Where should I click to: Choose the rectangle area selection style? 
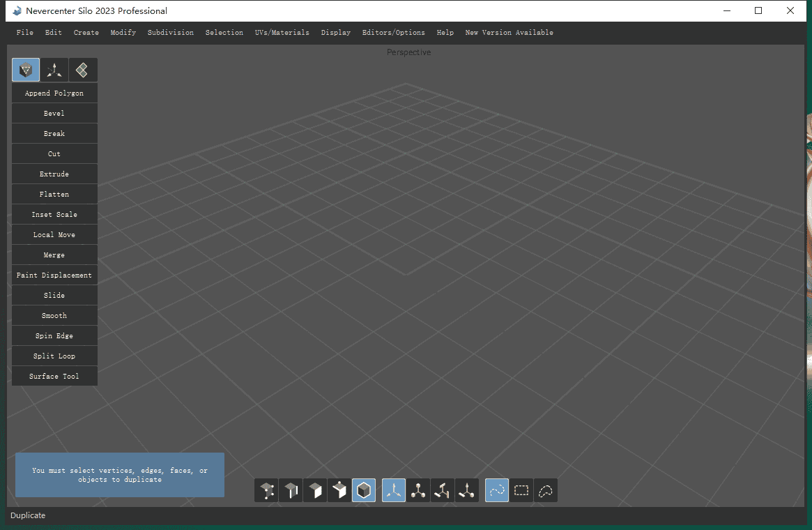pyautogui.click(x=521, y=491)
